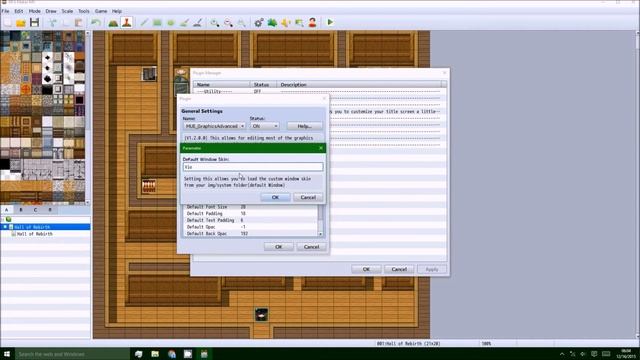
Task: Open the Game menu
Action: [101, 11]
